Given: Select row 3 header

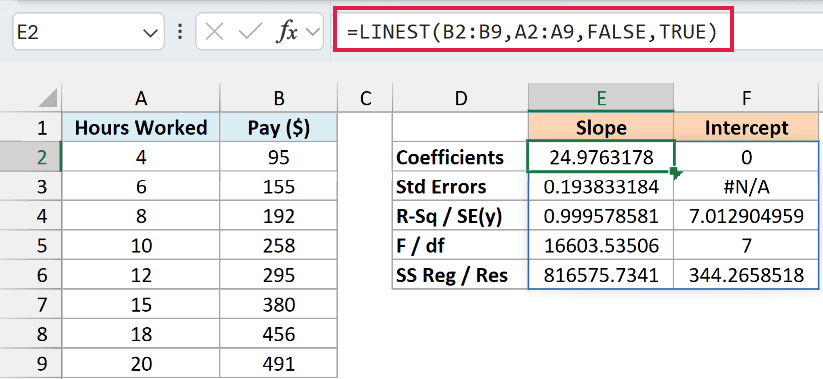Looking at the screenshot, I should coord(30,186).
